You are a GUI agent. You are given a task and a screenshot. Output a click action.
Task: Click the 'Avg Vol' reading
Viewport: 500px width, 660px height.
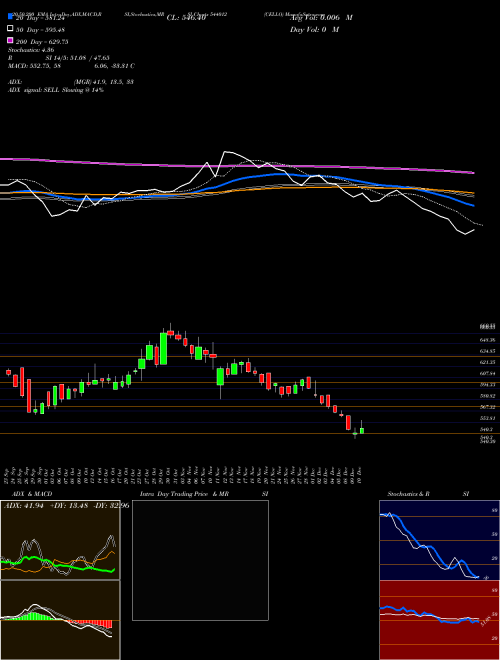(x=321, y=18)
